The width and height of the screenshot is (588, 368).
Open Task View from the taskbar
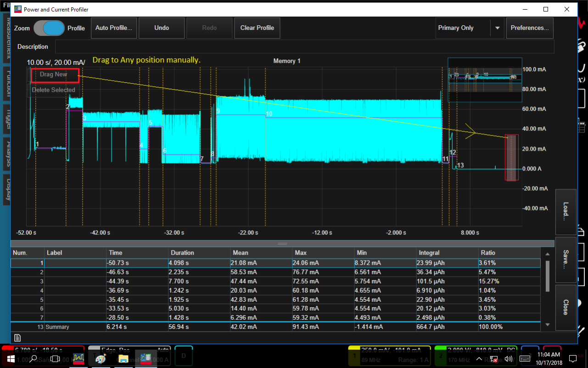click(55, 358)
